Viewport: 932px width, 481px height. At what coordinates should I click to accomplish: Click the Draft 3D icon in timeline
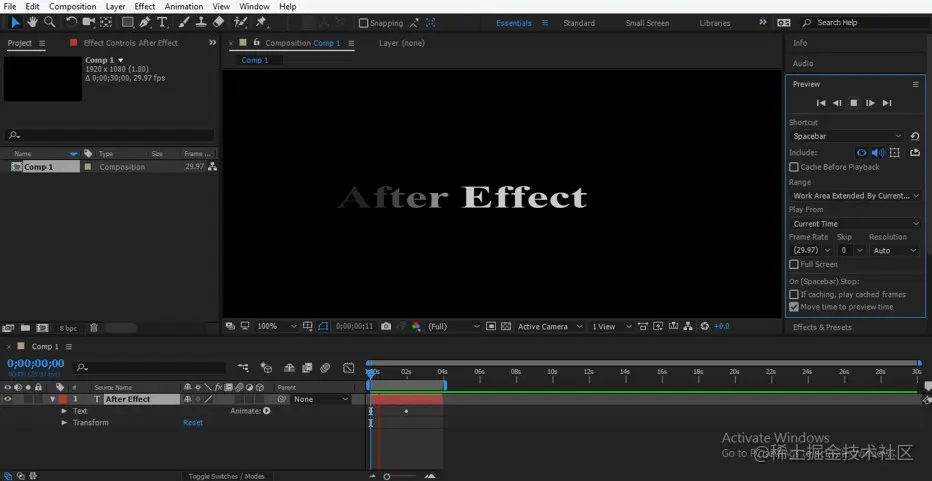[x=266, y=368]
